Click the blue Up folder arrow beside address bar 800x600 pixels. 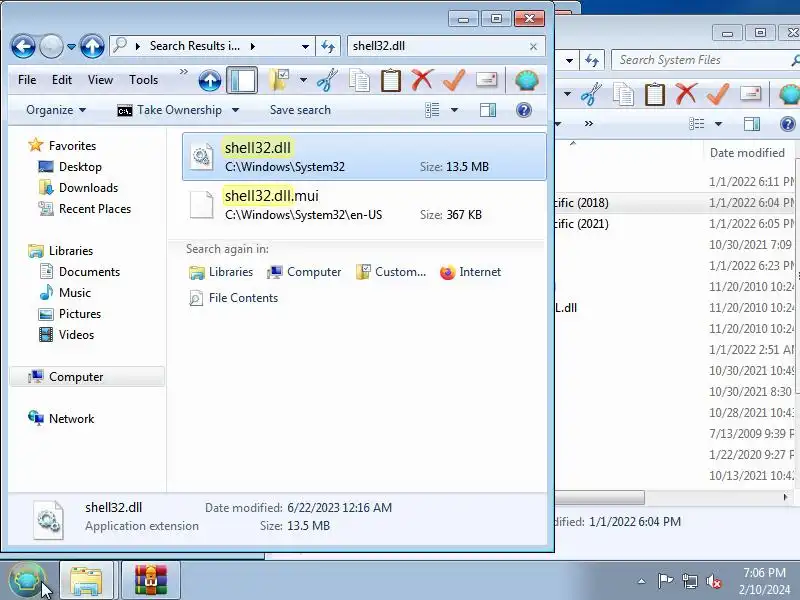point(92,46)
